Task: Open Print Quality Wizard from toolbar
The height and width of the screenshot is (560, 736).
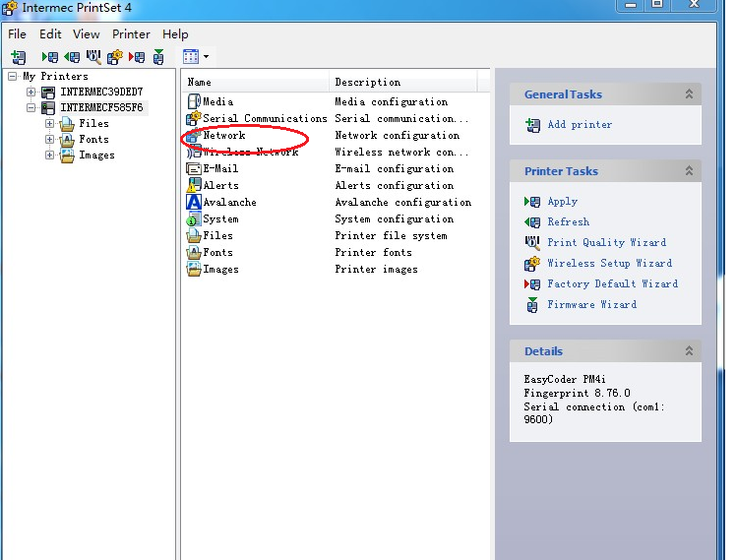Action: (93, 57)
